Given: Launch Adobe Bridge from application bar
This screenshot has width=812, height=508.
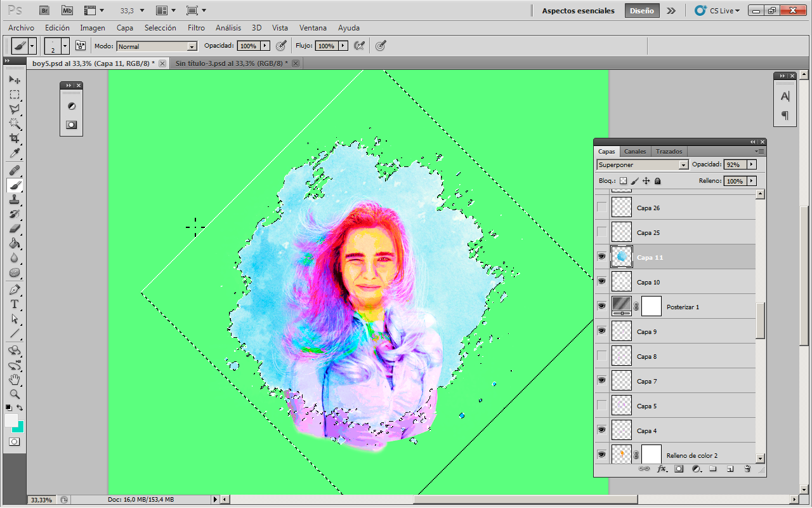Looking at the screenshot, I should point(44,11).
